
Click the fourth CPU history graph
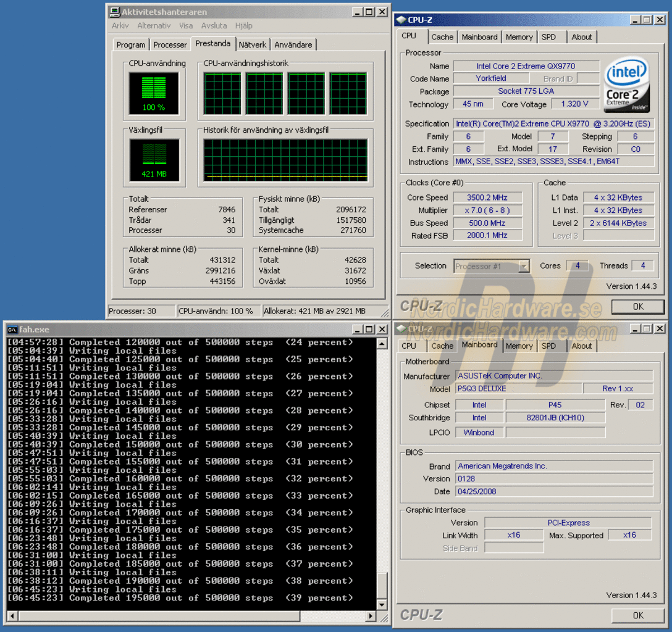coord(348,93)
